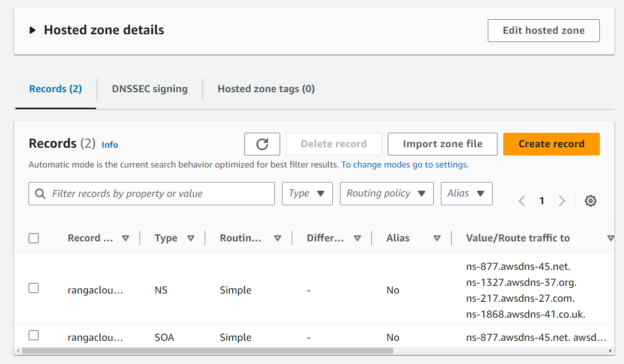
Task: Open the Type filter dropdown
Action: click(307, 193)
